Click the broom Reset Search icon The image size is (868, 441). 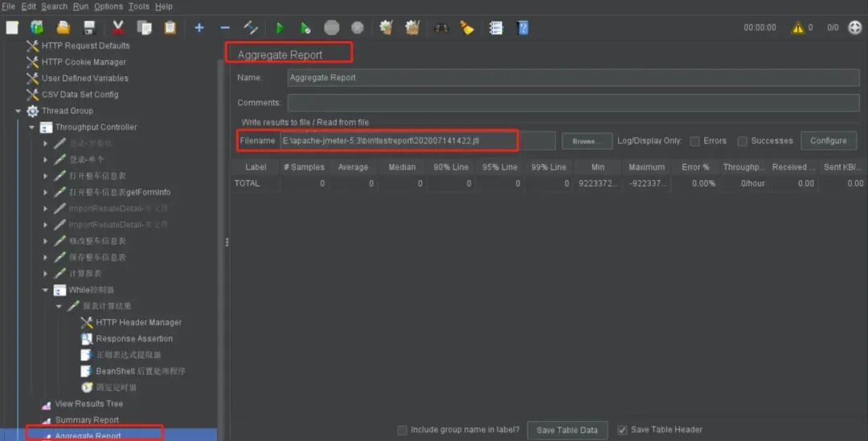click(467, 27)
